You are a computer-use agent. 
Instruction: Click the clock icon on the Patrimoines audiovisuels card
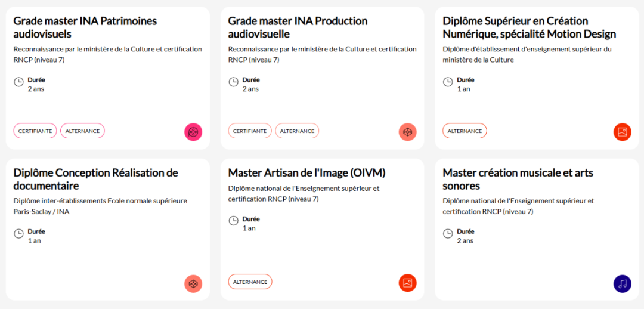[x=19, y=82]
